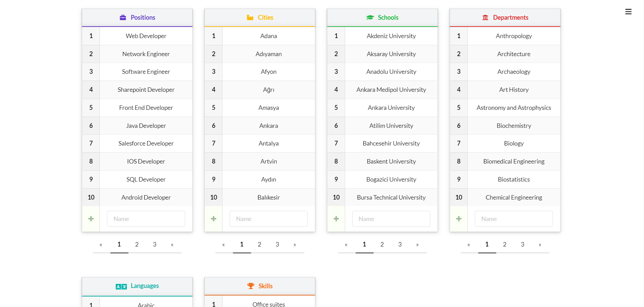644x307 pixels.
Task: Click the Positions header title
Action: (143, 17)
